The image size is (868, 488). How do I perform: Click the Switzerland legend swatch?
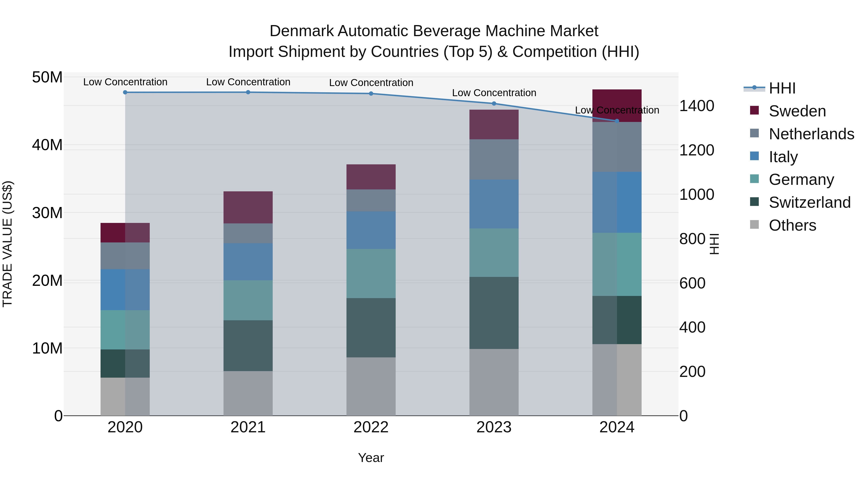pyautogui.click(x=754, y=202)
